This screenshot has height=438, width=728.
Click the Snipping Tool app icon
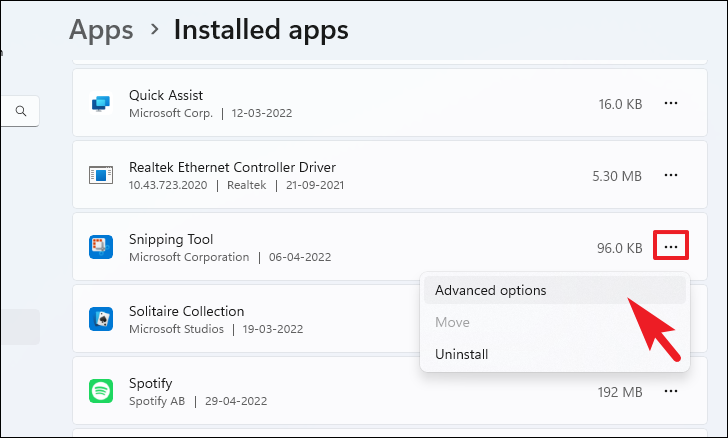(x=101, y=247)
